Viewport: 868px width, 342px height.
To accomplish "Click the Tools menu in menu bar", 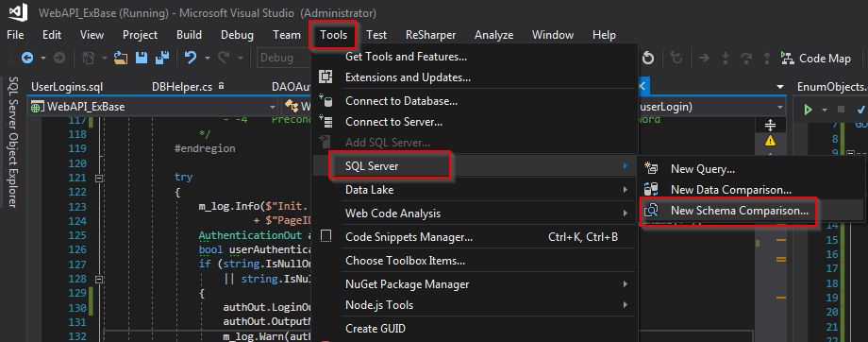I will point(333,35).
